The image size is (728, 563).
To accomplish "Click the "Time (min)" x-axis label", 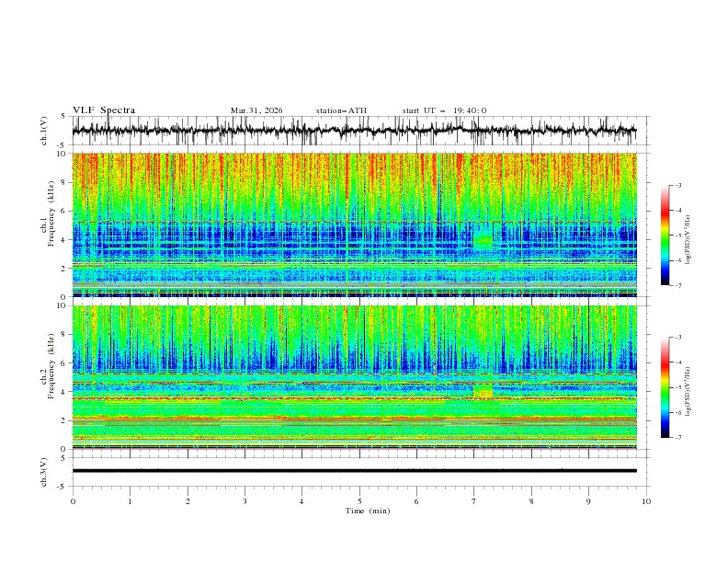I will [x=368, y=511].
